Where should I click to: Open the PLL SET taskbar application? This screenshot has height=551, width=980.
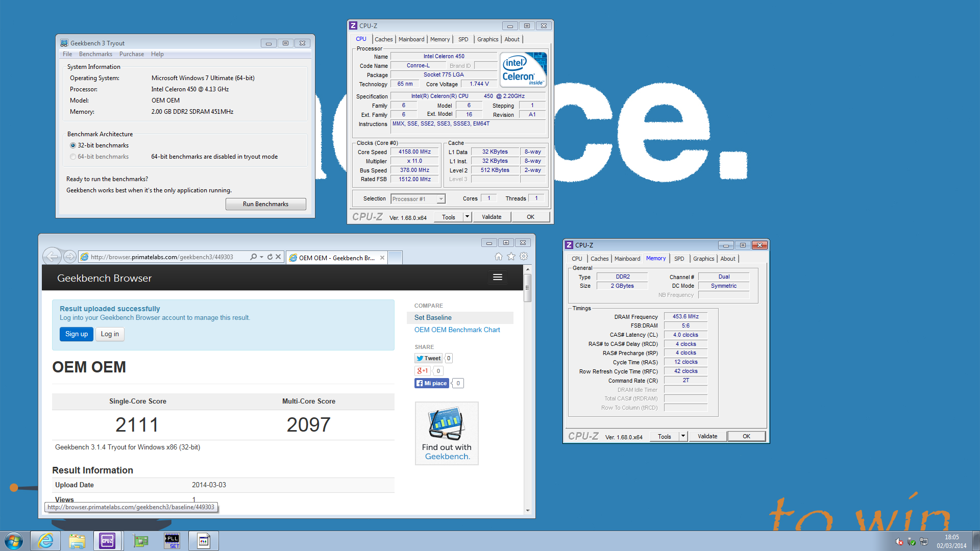point(172,541)
